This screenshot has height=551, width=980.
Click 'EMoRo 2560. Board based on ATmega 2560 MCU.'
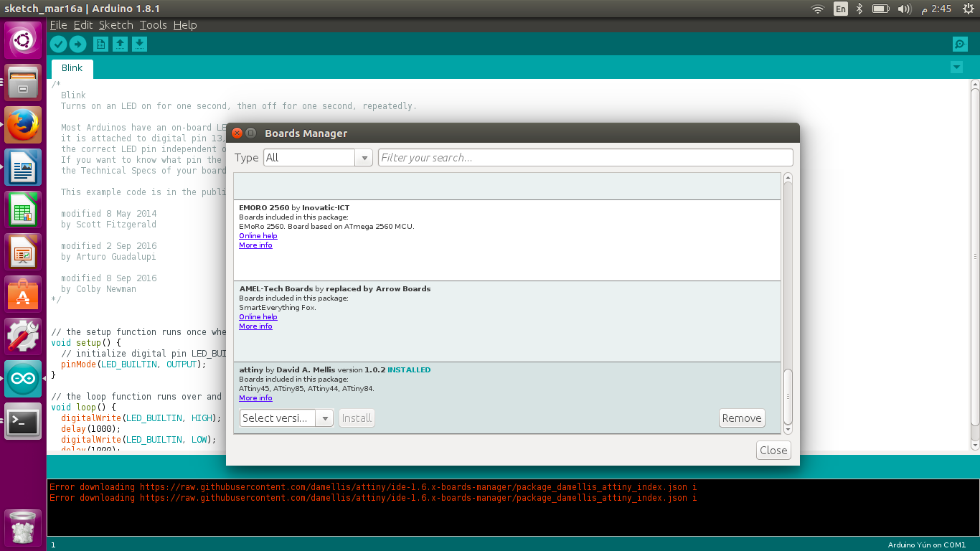point(326,227)
